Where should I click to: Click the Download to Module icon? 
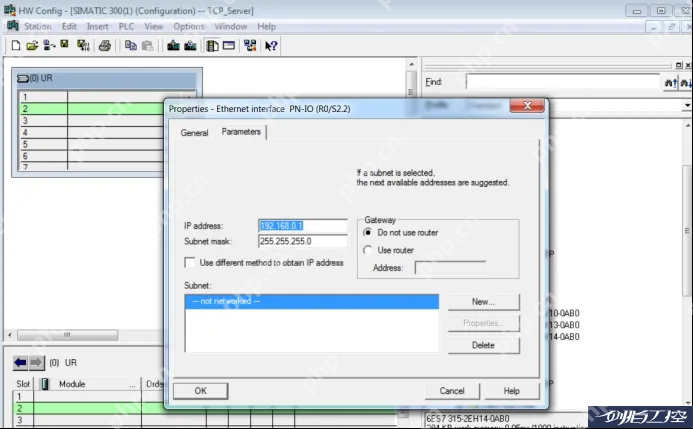pos(173,46)
